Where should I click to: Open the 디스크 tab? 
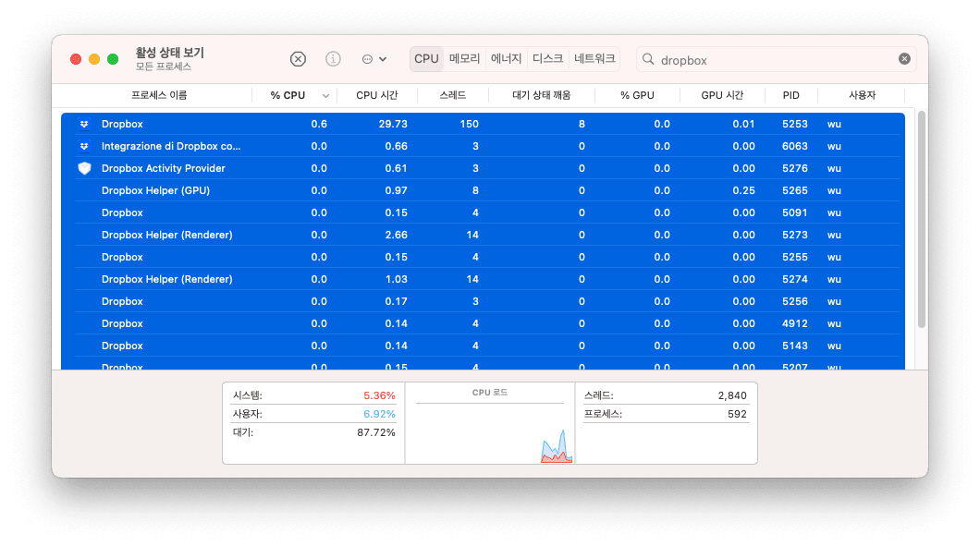547,59
